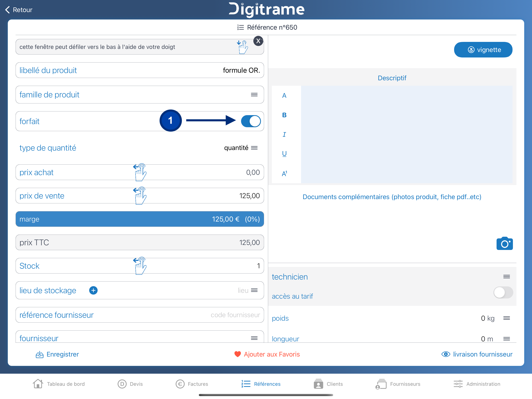This screenshot has height=399, width=532.
Task: Enable the accès au tarif switch
Action: [503, 293]
